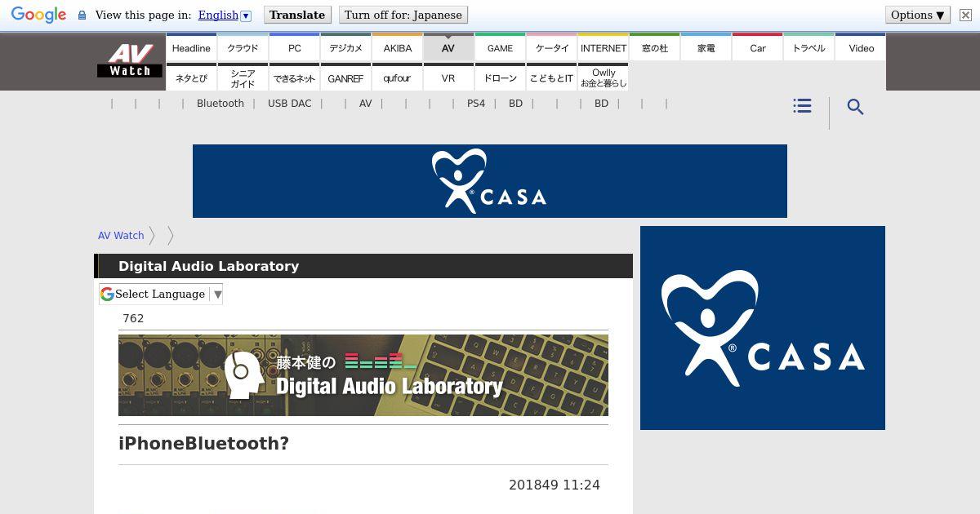Click the AV Watch site logo
This screenshot has width=980, height=514.
coord(130,60)
